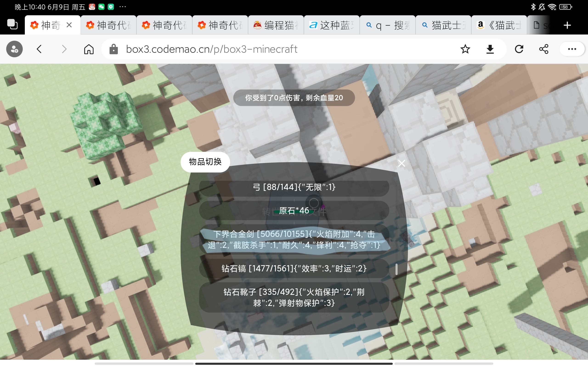Select the 下界合金剑 item
Image resolution: width=588 pixels, height=368 pixels.
(294, 240)
